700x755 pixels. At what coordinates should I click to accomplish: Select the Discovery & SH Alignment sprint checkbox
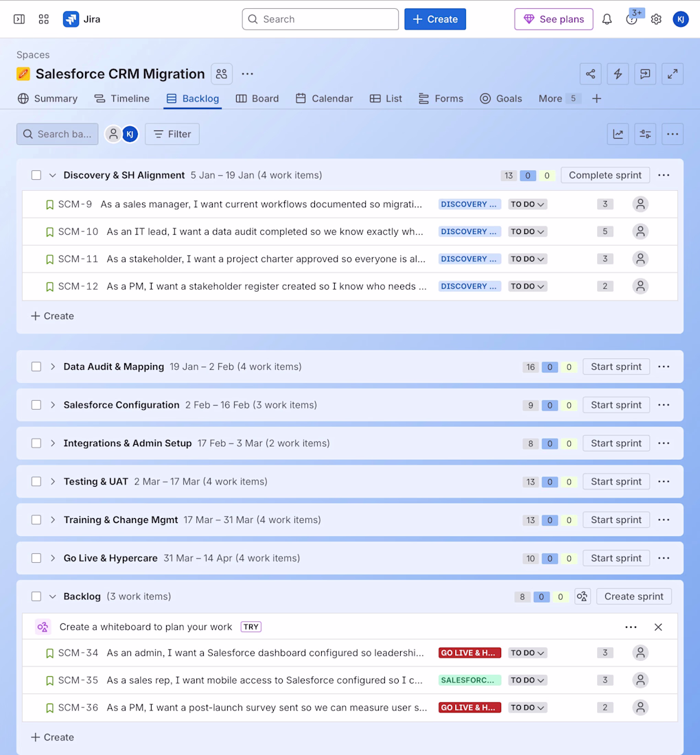[36, 175]
